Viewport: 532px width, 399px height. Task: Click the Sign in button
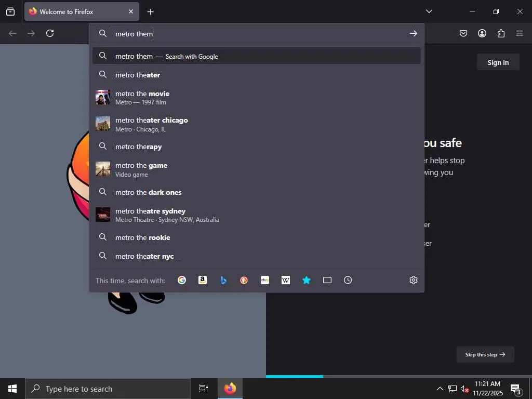pyautogui.click(x=498, y=62)
